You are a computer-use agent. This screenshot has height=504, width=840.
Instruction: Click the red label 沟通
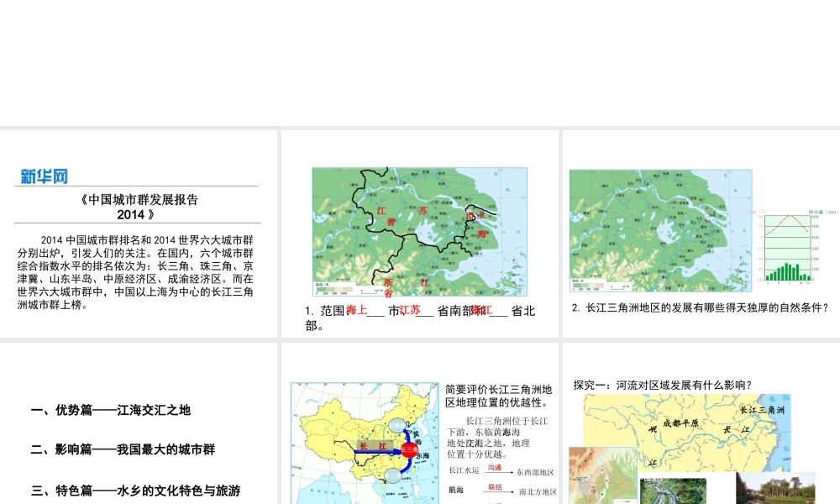pyautogui.click(x=495, y=468)
